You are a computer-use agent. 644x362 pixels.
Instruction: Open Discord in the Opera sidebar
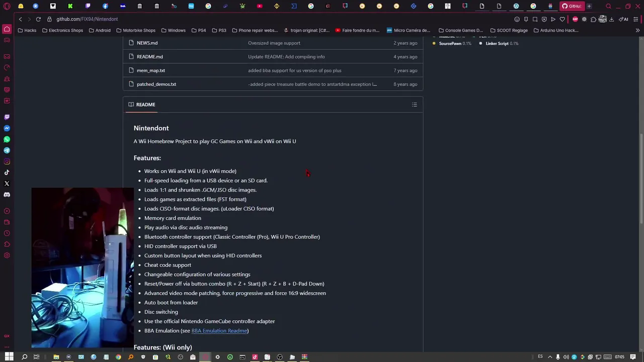[7, 195]
